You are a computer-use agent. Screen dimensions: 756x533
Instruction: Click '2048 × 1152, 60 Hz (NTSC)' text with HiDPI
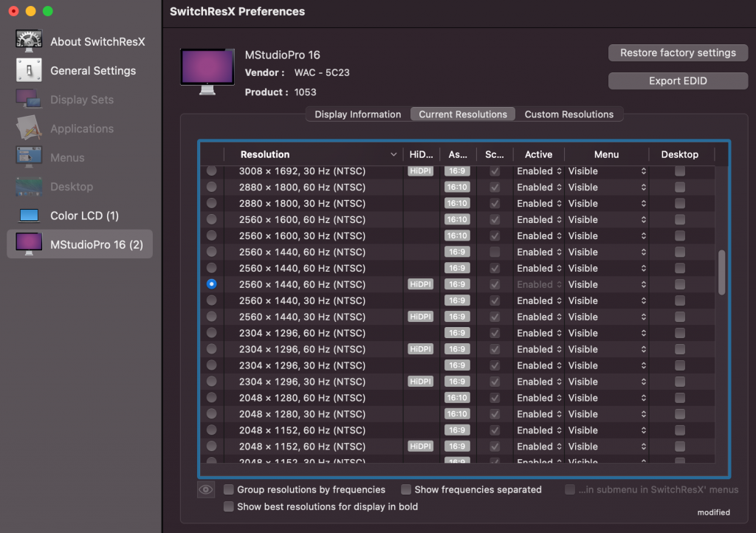coord(302,446)
